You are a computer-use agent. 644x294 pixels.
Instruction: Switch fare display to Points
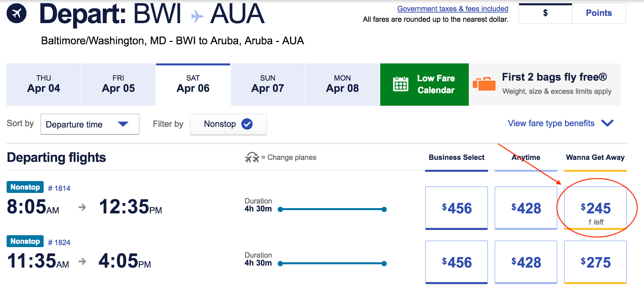tap(599, 13)
